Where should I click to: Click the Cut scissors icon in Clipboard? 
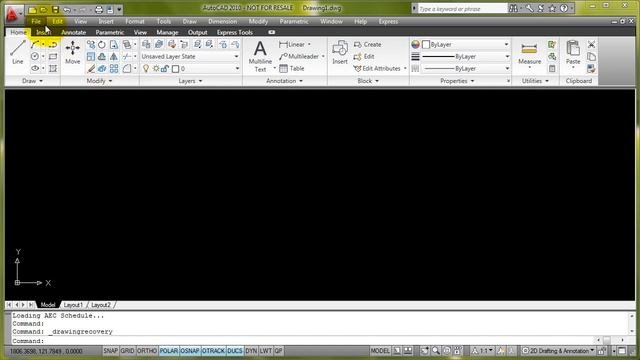coord(591,44)
